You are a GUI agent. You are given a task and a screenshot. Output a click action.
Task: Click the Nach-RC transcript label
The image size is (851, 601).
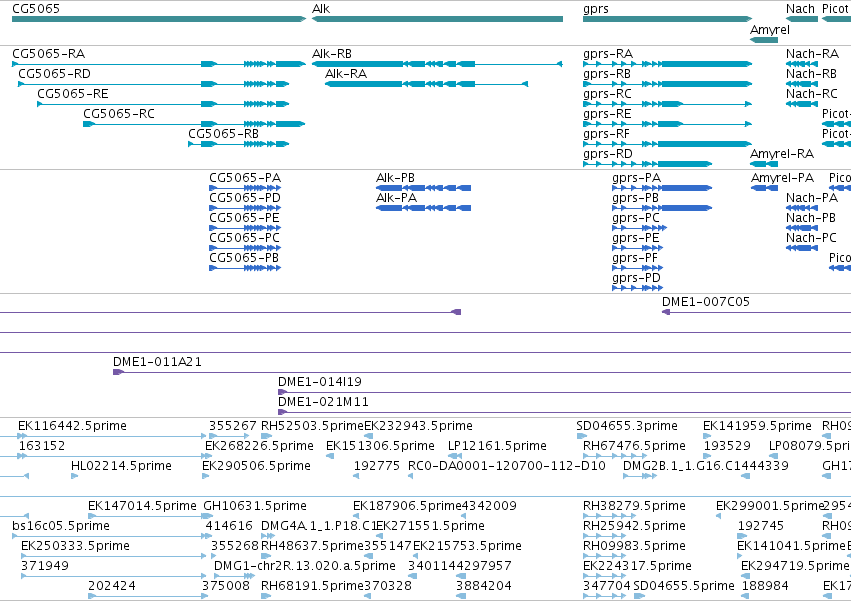[812, 94]
